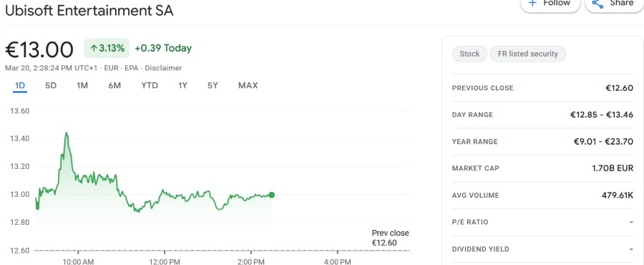The width and height of the screenshot is (644, 265).
Task: Click the green up-arrow percentage badge
Action: pyautogui.click(x=107, y=48)
